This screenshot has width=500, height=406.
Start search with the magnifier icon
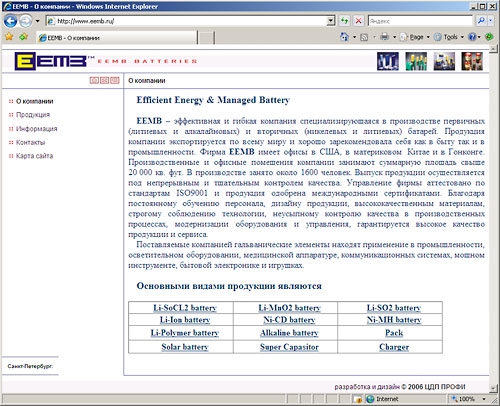pos(481,21)
